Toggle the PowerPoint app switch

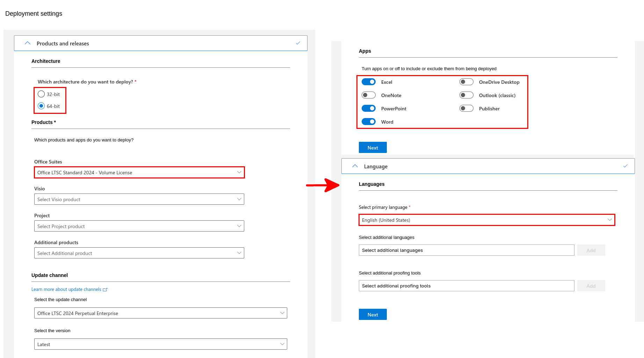click(x=369, y=109)
